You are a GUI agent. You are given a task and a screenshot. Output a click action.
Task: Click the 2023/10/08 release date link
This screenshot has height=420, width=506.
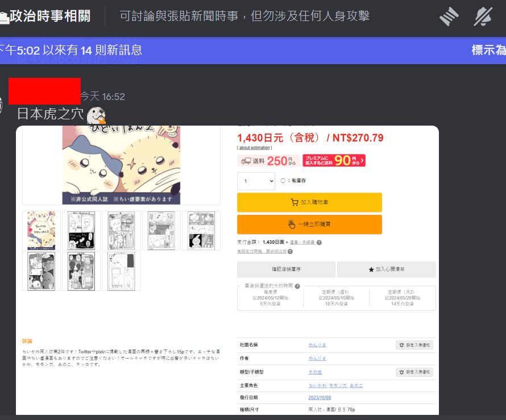(x=320, y=398)
